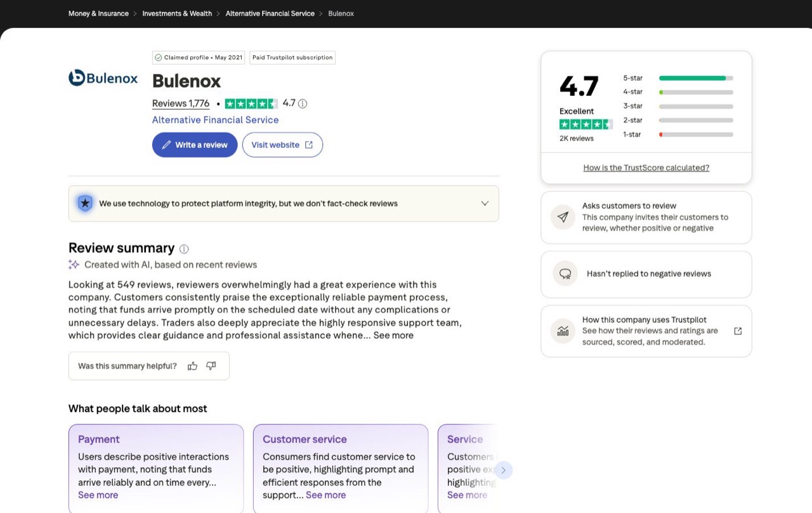Screen dimensions: 812x513
Task: Click the chat bubble icon by Hasn't replied
Action: tap(565, 274)
